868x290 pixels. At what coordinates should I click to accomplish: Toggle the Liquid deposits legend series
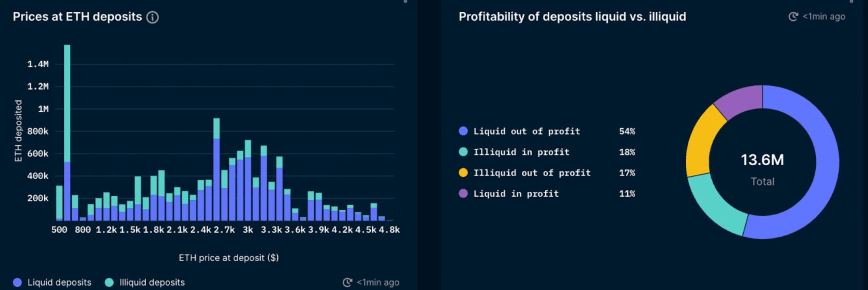17,282
